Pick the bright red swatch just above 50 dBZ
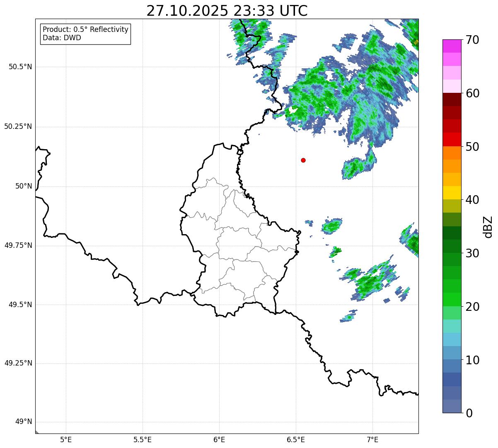The width and height of the screenshot is (498, 448). point(452,140)
